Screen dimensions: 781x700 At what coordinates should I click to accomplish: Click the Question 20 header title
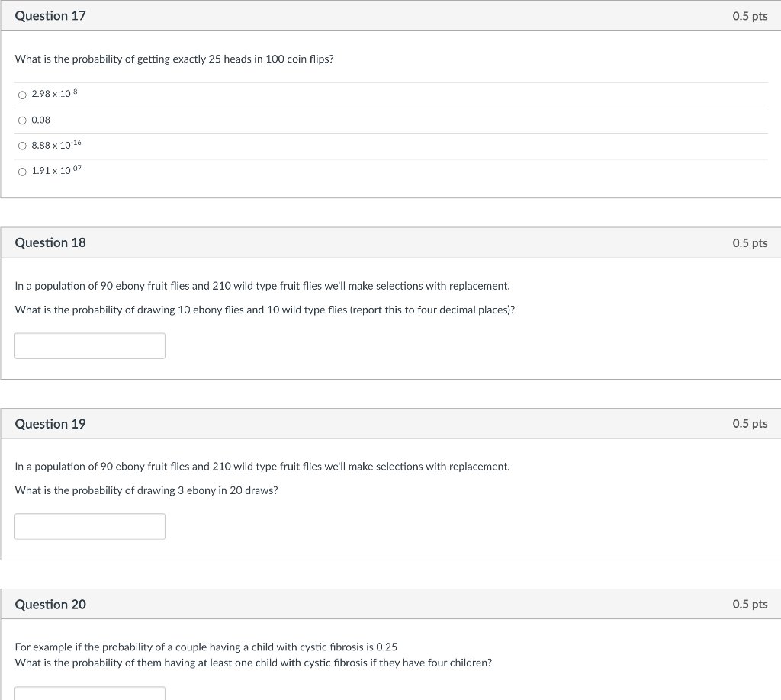[50, 605]
